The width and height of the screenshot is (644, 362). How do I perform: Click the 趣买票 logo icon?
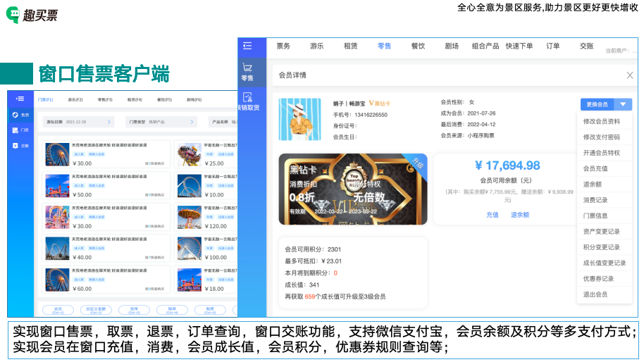15,15
